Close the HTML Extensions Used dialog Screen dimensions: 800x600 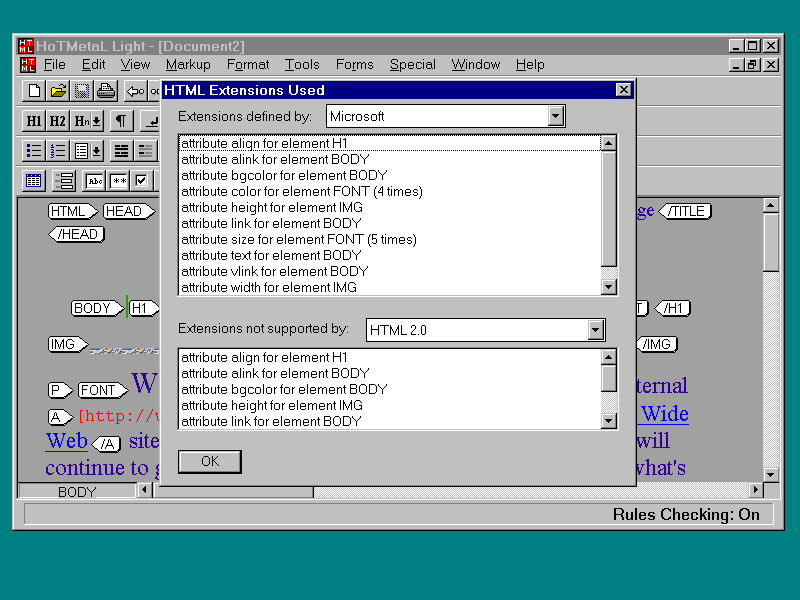click(624, 90)
